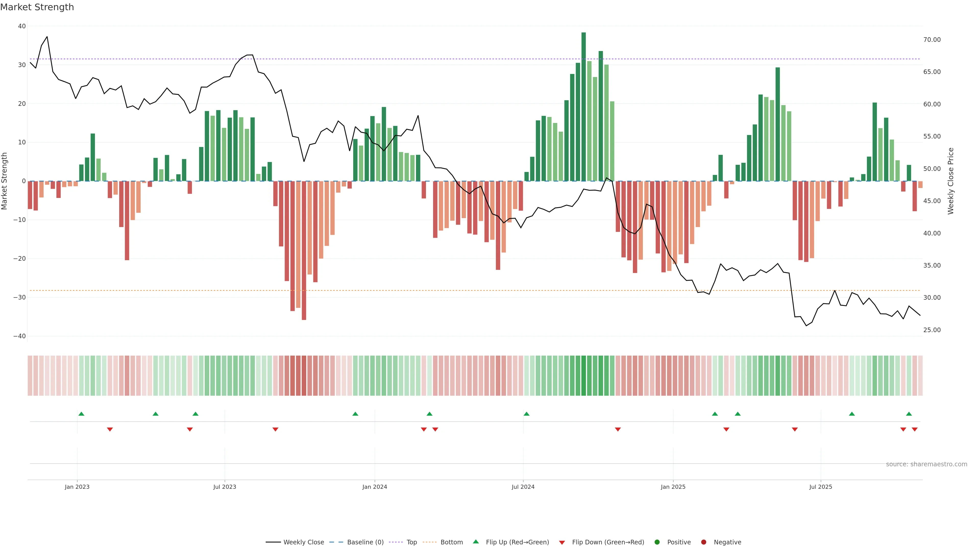Viewport: 980px width, 551px height.
Task: Click the deepest red bar below -35
Action: point(304,251)
